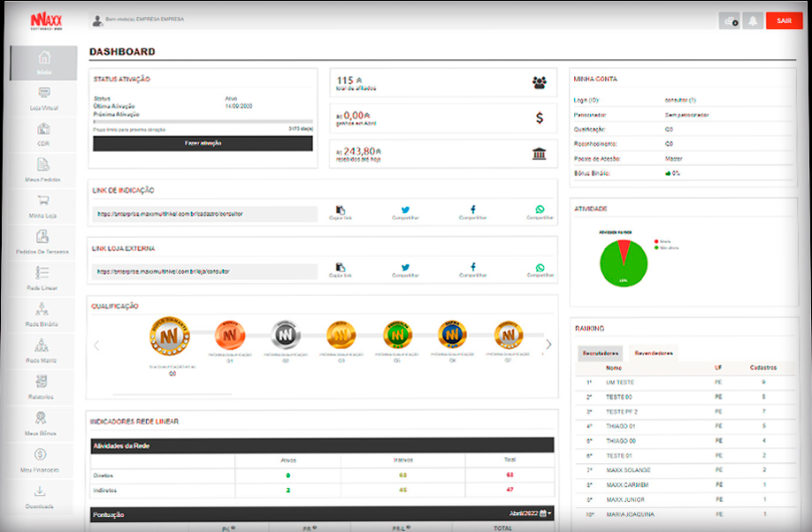The image size is (812, 532).
Task: Click the Link de Indicação URL field
Action: point(204,214)
